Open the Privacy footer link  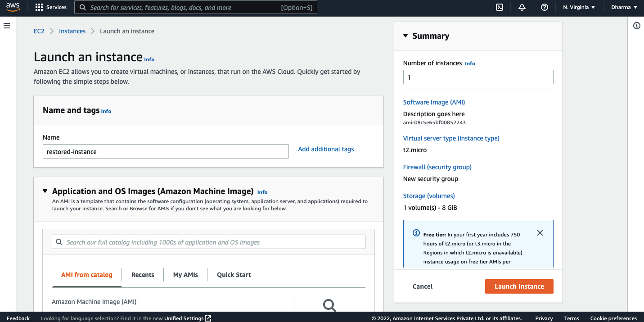pyautogui.click(x=544, y=318)
